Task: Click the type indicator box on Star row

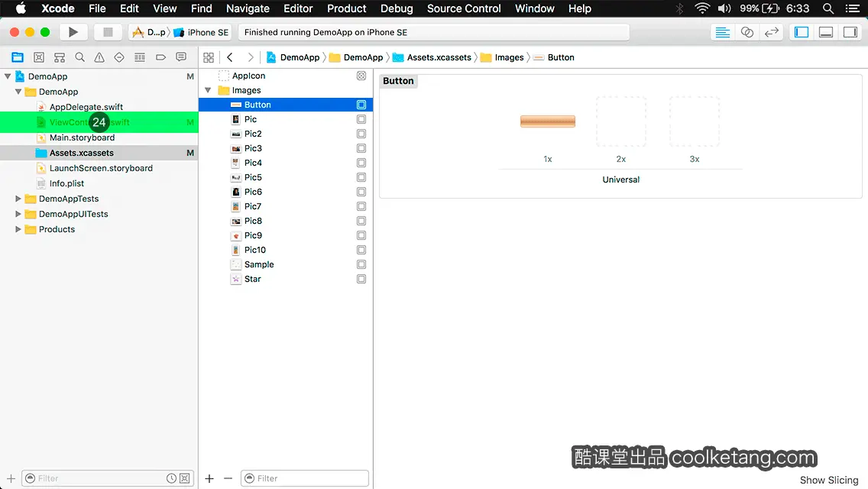Action: click(x=361, y=279)
